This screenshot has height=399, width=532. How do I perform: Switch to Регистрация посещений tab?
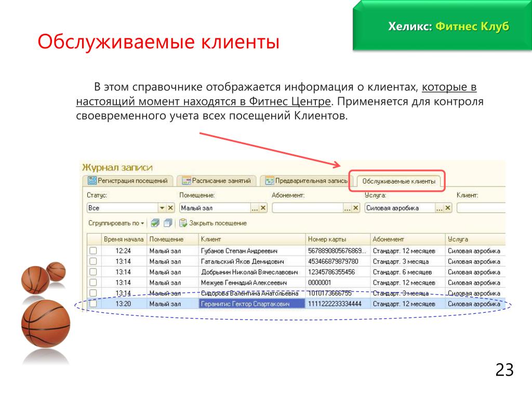pos(128,181)
